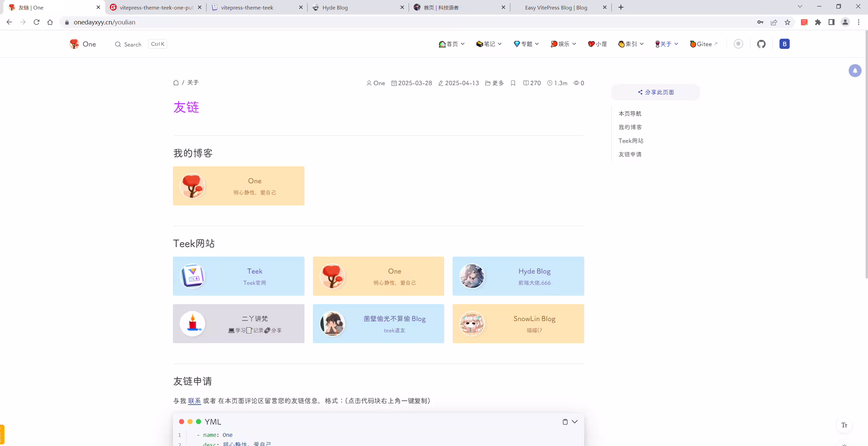Open the SnowLin Blog friend card
Image resolution: width=868 pixels, height=446 pixels.
pyautogui.click(x=518, y=323)
